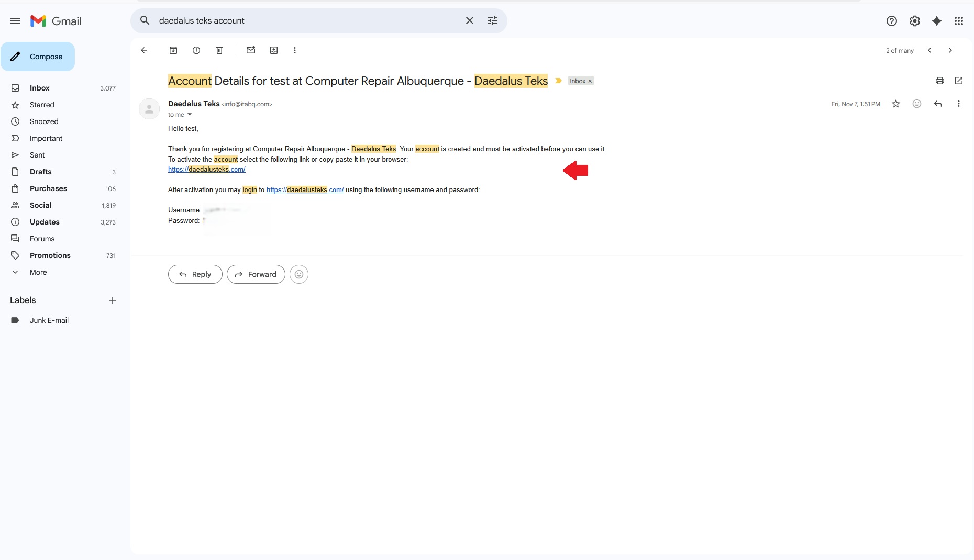Screen dimensions: 974x560
Task: Open the Gemini sparkle icon
Action: [x=937, y=21]
